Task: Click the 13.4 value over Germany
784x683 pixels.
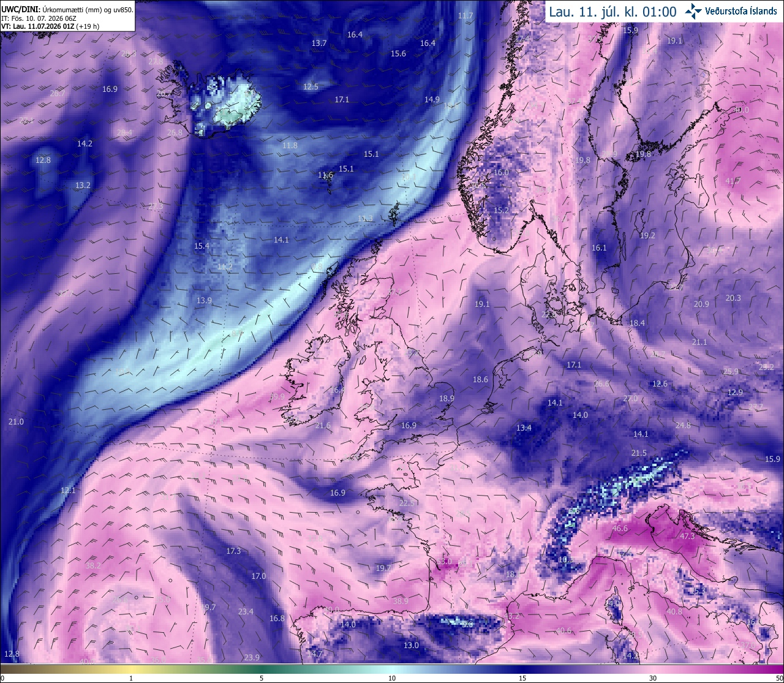Action: [524, 428]
